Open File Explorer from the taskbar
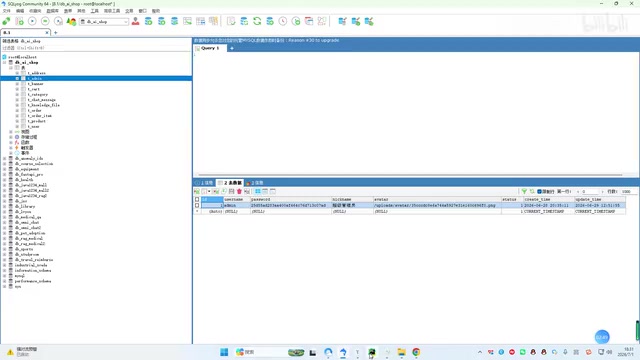Image resolution: width=640 pixels, height=360 pixels. pyautogui.click(x=402, y=352)
